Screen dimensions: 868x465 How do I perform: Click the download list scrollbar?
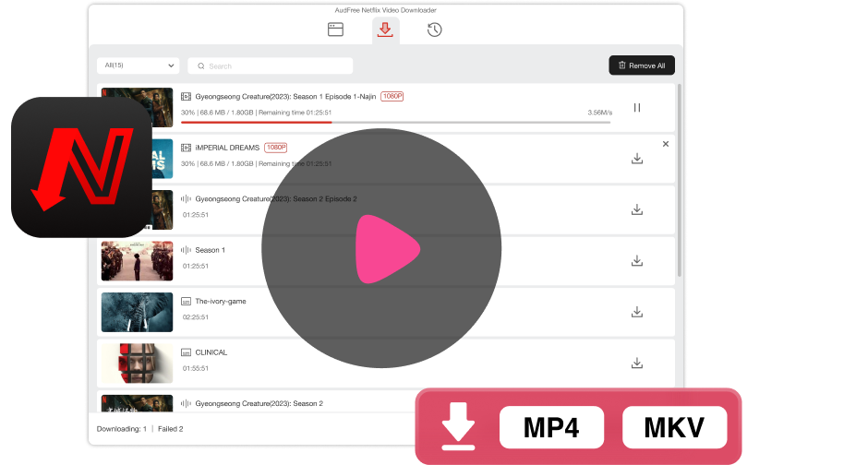coord(680,180)
